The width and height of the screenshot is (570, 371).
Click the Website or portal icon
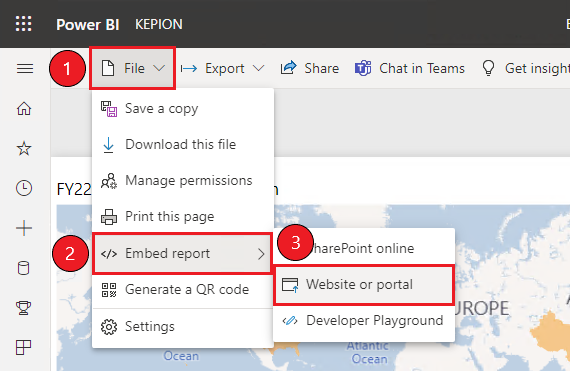click(290, 285)
